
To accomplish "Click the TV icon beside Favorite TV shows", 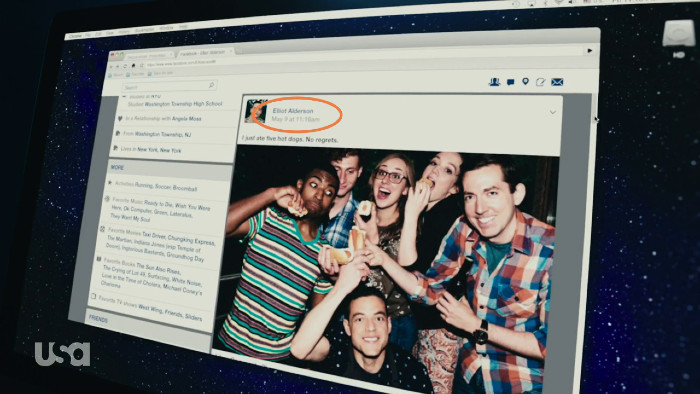I will point(93,296).
